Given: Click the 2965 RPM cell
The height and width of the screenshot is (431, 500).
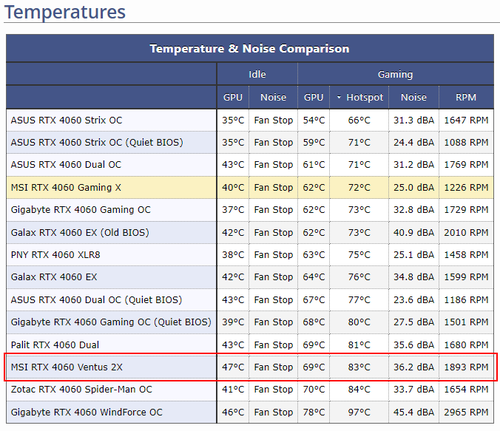Looking at the screenshot, I should pos(466,412).
